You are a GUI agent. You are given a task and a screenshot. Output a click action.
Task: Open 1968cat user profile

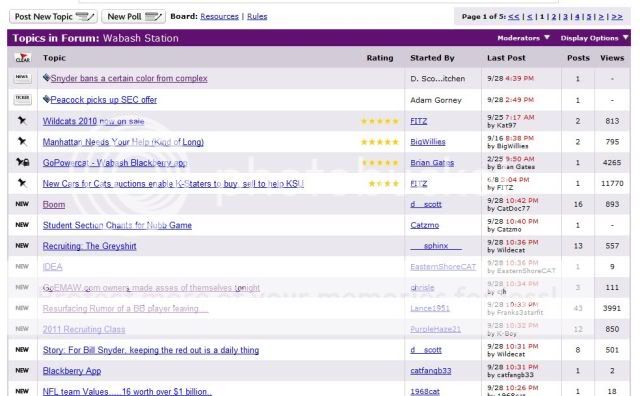pyautogui.click(x=425, y=392)
